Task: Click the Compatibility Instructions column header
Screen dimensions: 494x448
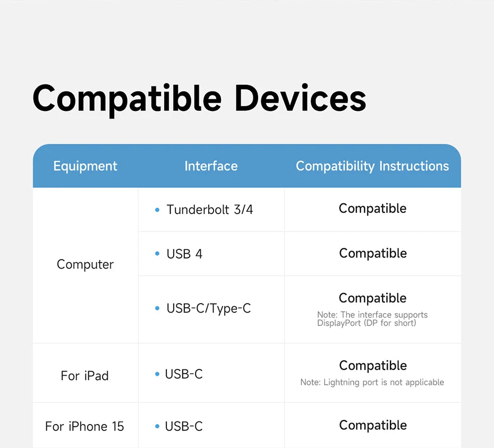Action: (x=372, y=166)
